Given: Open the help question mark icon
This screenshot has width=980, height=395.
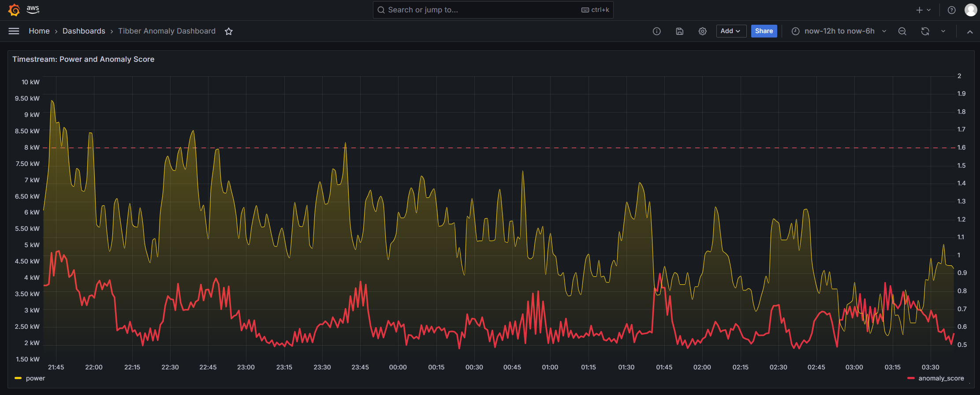Looking at the screenshot, I should pyautogui.click(x=951, y=10).
